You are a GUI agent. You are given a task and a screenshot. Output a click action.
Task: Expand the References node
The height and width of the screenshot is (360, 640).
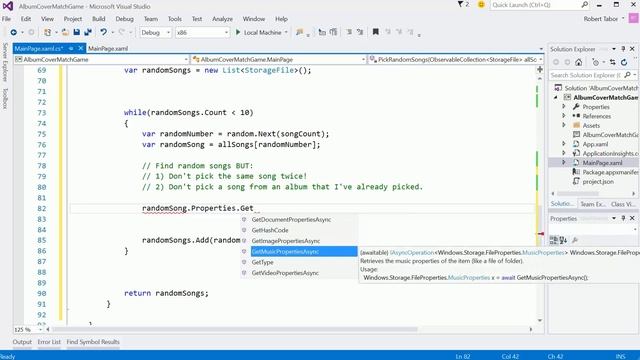click(564, 116)
